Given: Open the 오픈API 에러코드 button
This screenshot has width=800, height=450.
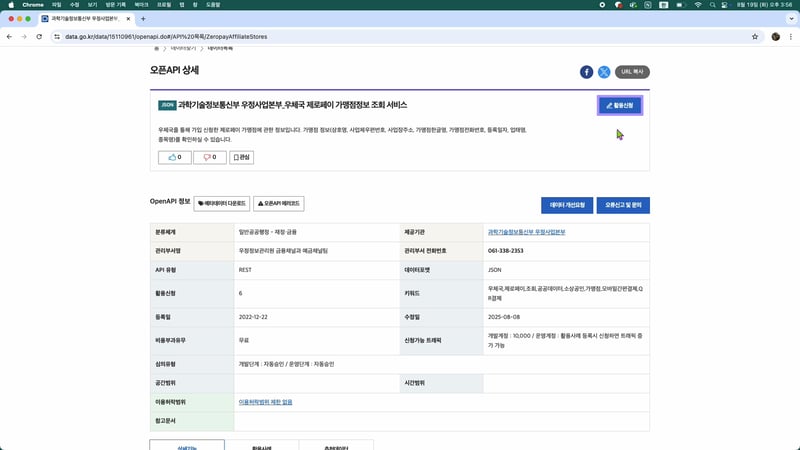Looking at the screenshot, I should [279, 204].
